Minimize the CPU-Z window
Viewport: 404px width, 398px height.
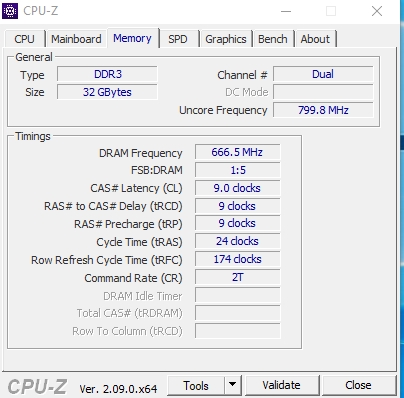(x=286, y=11)
